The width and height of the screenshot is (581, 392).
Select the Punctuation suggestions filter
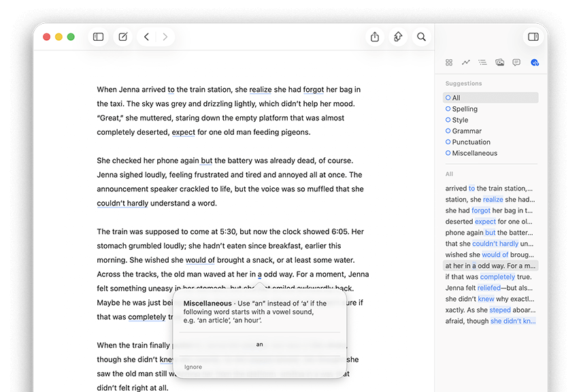471,142
